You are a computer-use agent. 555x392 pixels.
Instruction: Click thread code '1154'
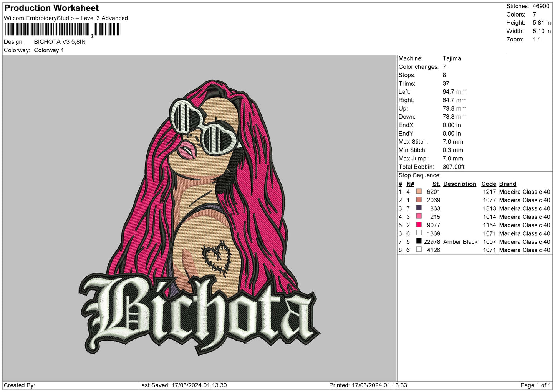pyautogui.click(x=489, y=225)
